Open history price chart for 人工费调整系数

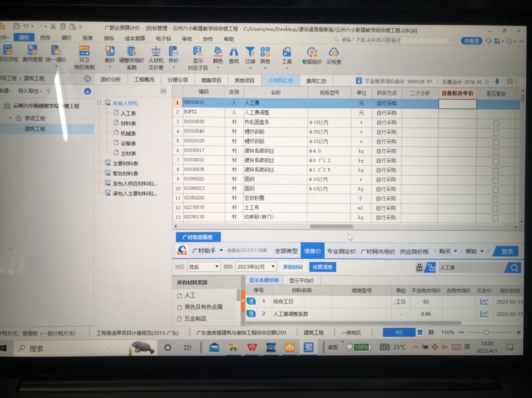pos(484,314)
